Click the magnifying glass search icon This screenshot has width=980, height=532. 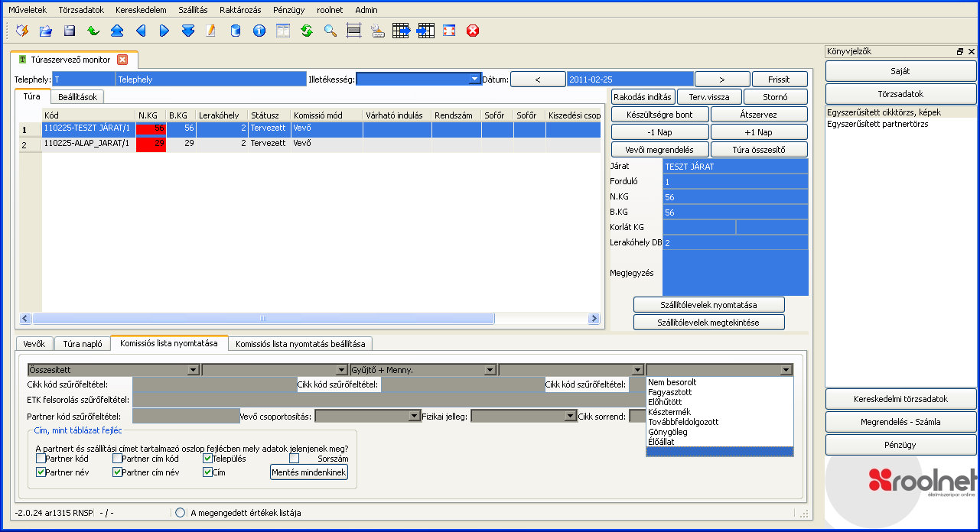[x=330, y=31]
